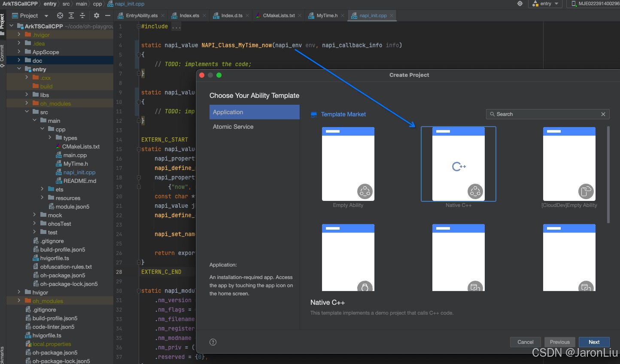620x364 pixels.
Task: Collapse the cpp folder
Action: point(42,129)
